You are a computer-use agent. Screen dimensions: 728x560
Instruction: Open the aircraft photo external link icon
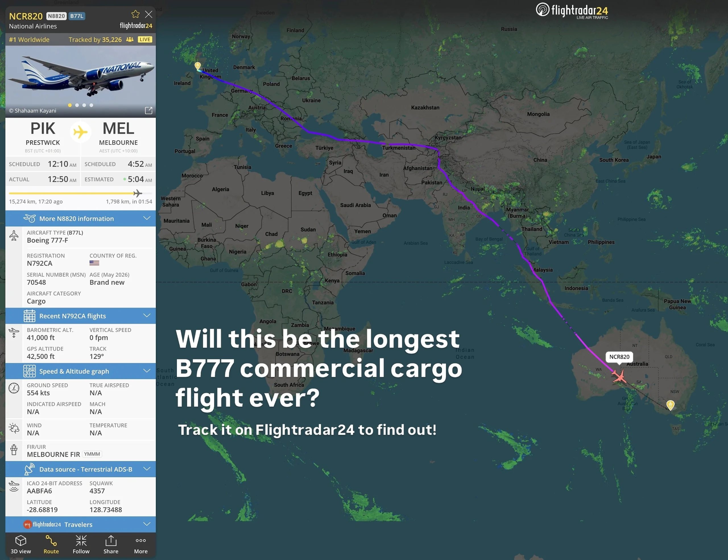click(149, 110)
